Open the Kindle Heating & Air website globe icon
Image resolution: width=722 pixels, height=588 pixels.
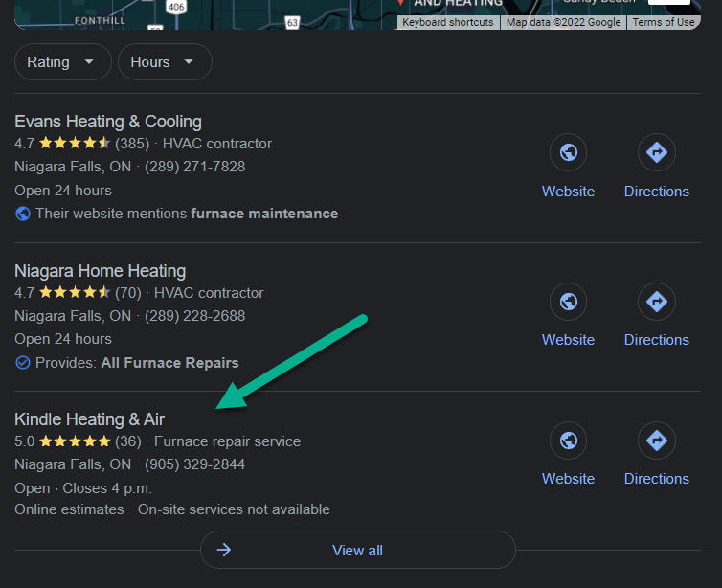(568, 441)
